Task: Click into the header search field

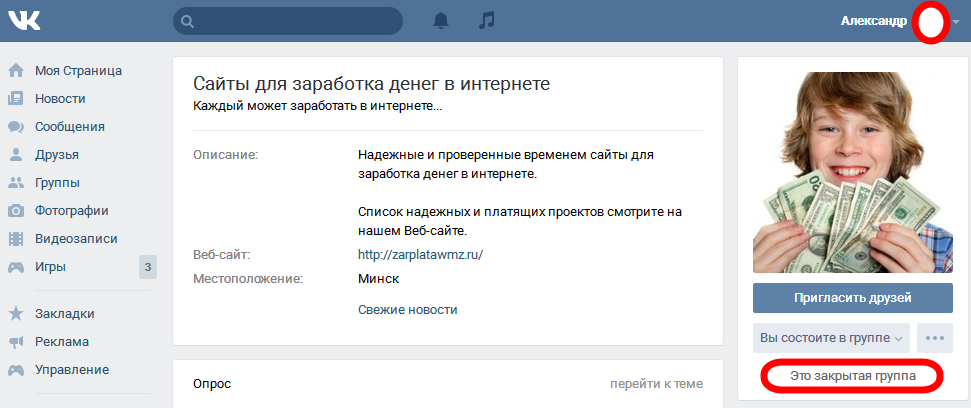Action: click(292, 21)
